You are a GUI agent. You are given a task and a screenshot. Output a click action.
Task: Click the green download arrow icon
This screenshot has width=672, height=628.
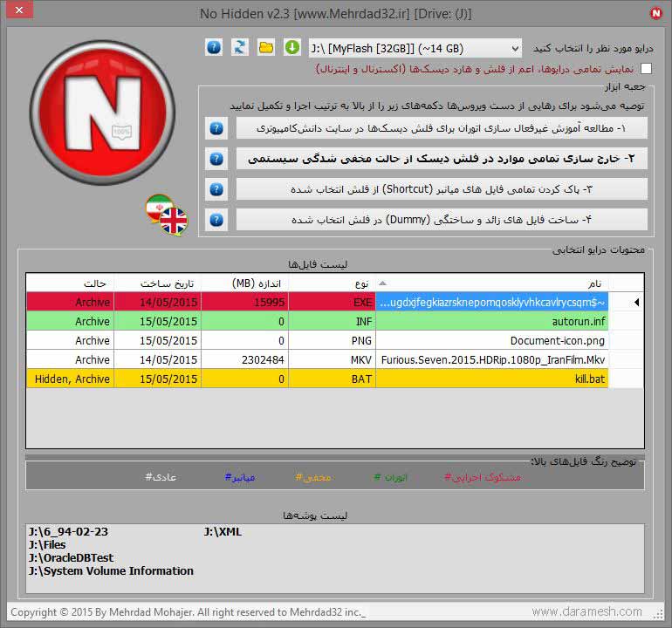291,47
